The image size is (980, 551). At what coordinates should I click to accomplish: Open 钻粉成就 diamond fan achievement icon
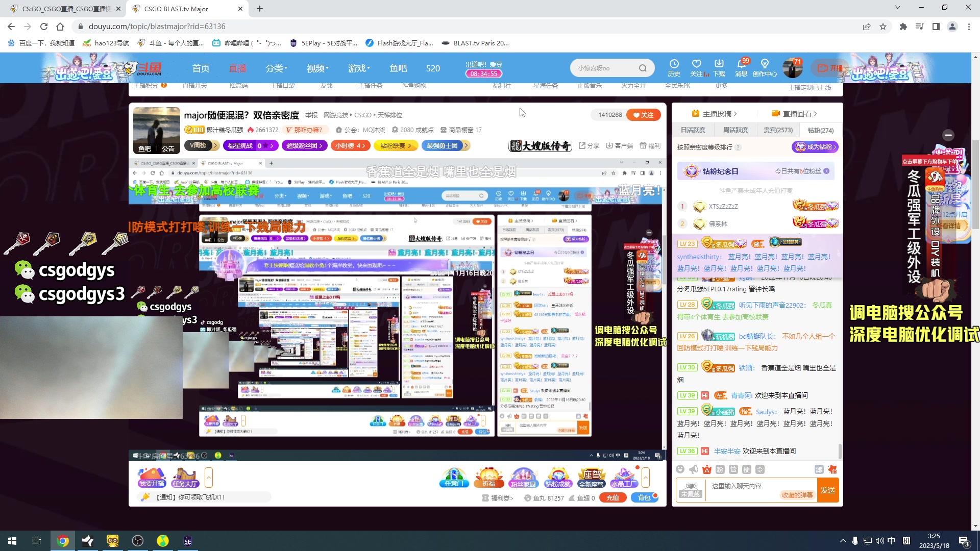click(x=557, y=478)
